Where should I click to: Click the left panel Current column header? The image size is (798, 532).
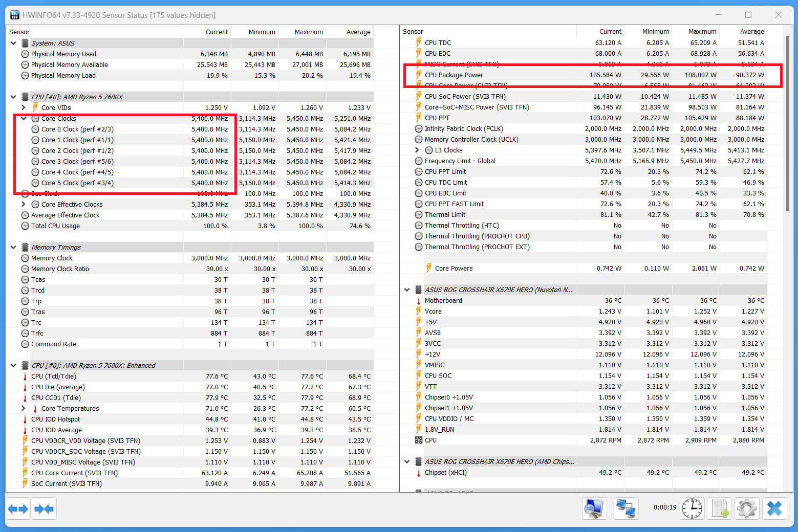[x=207, y=32]
